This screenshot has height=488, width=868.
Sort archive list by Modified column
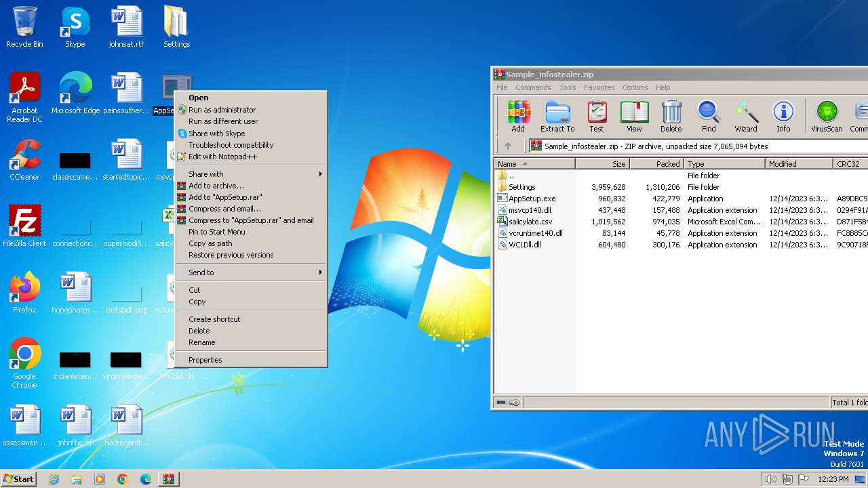click(799, 164)
